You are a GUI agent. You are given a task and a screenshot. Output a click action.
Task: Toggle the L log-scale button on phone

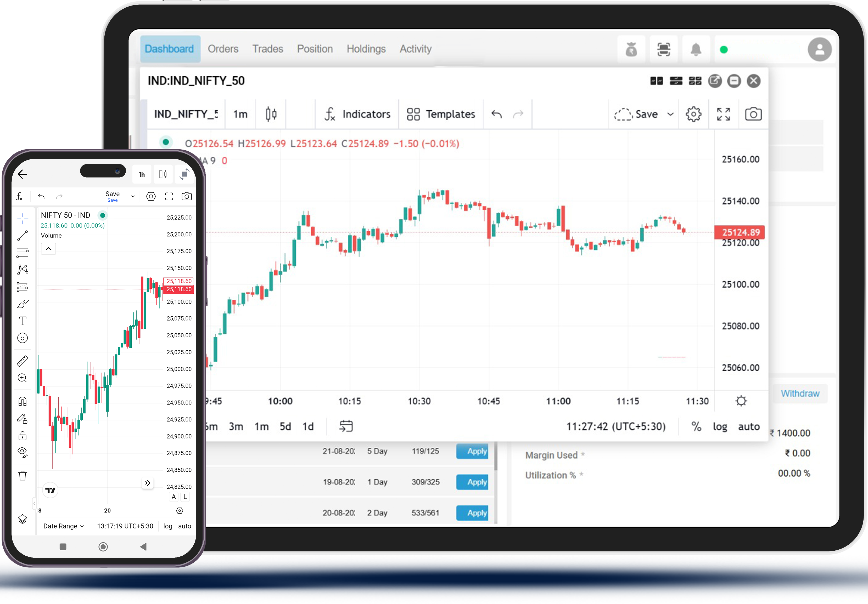point(185,497)
